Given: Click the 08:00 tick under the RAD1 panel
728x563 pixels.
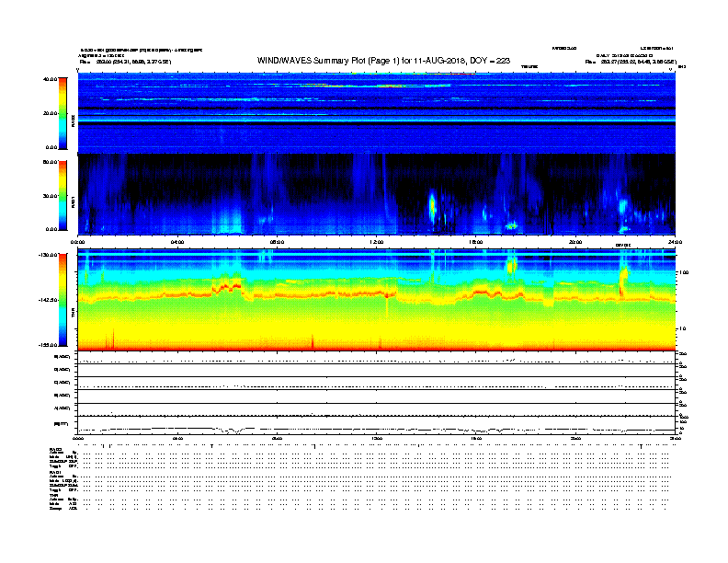Looking at the screenshot, I should (277, 242).
